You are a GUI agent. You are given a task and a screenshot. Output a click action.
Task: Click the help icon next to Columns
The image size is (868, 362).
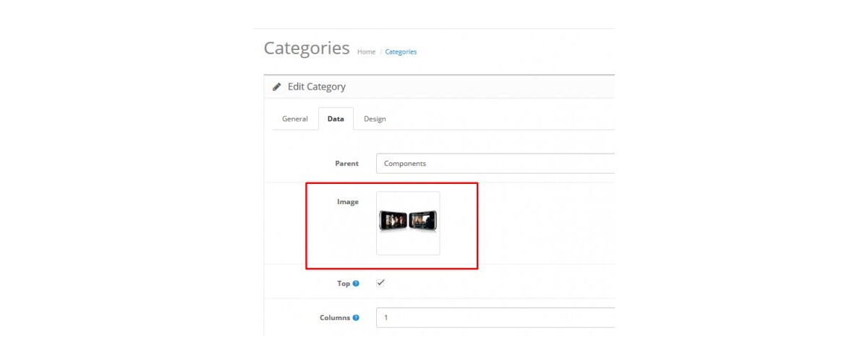point(356,318)
